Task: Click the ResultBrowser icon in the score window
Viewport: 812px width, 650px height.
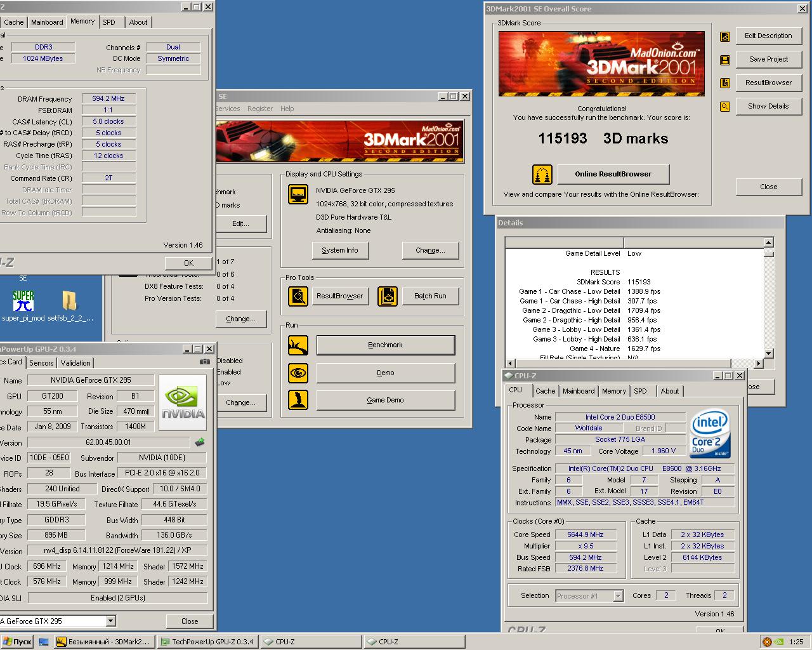Action: tap(725, 83)
